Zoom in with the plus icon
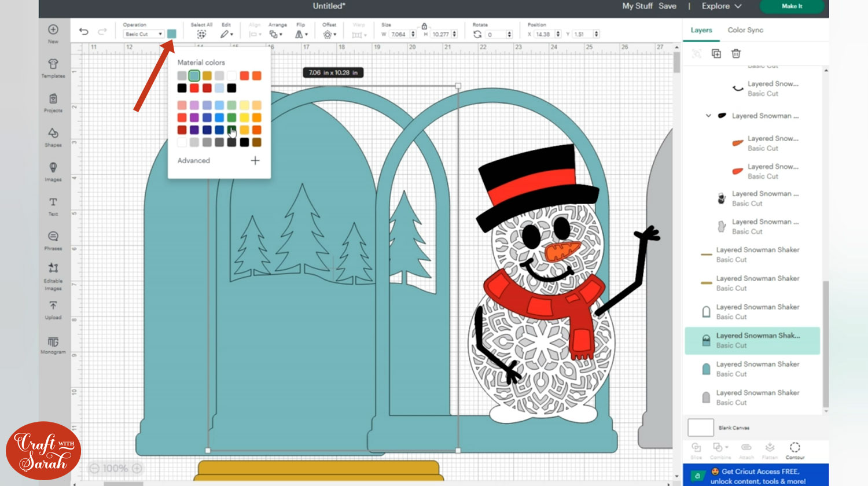 tap(137, 468)
